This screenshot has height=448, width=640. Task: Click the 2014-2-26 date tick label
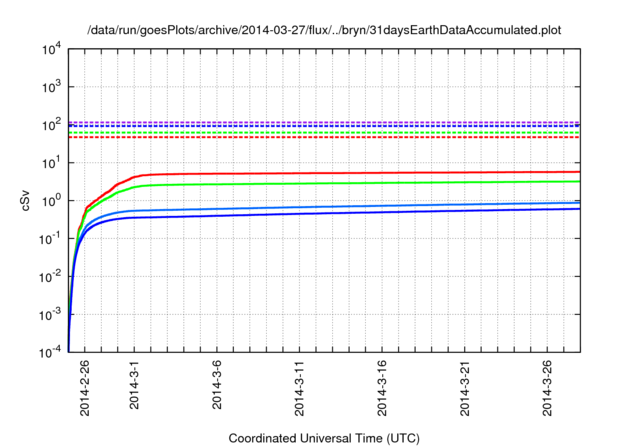[84, 388]
